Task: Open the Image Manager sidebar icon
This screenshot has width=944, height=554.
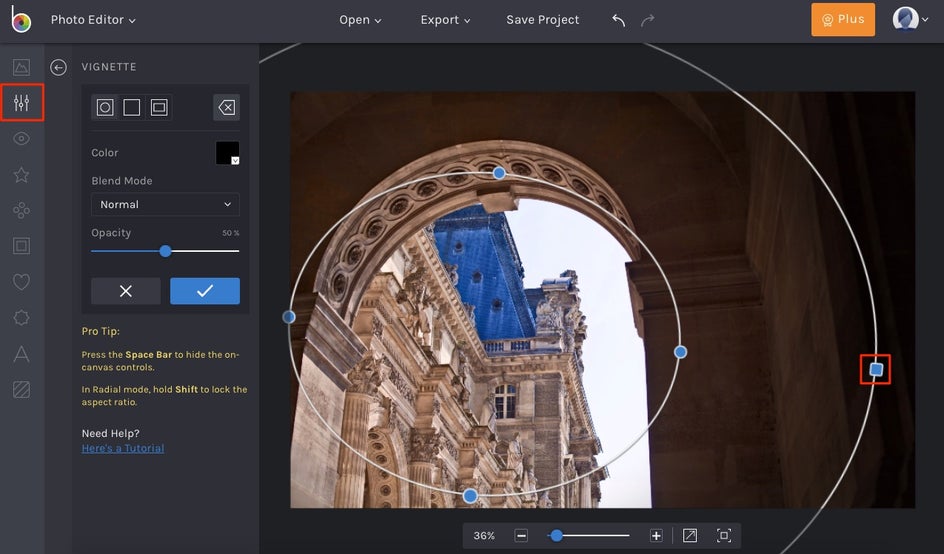Action: point(21,68)
